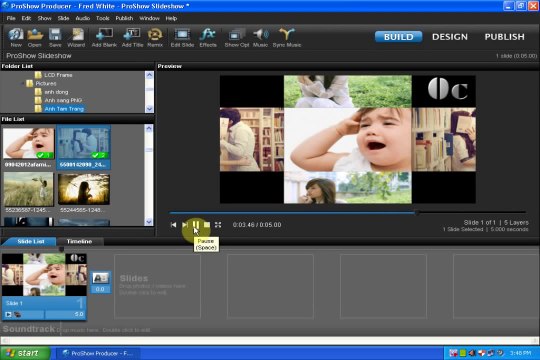Viewport: 540px width, 360px height.
Task: Launch the Wizard tool
Action: [x=76, y=38]
